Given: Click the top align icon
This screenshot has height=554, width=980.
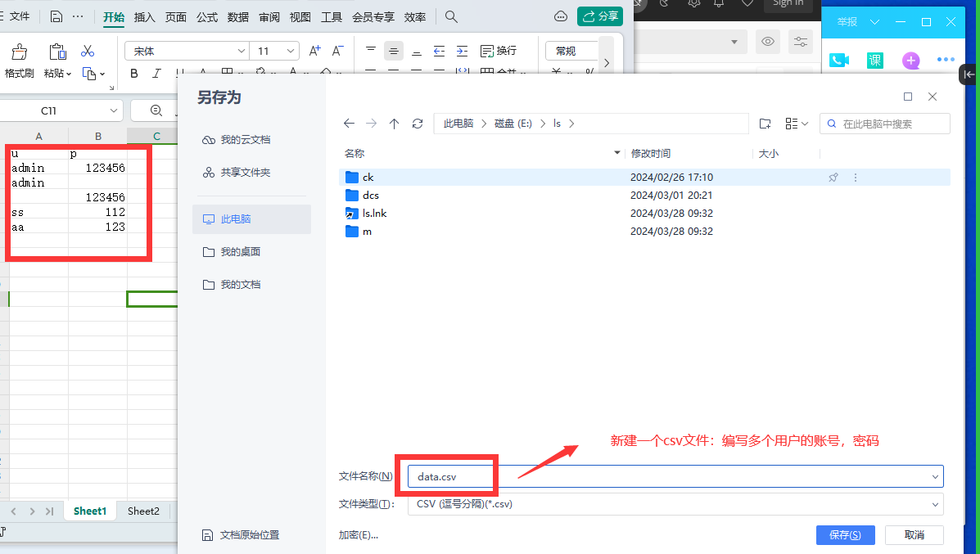Looking at the screenshot, I should click(371, 49).
